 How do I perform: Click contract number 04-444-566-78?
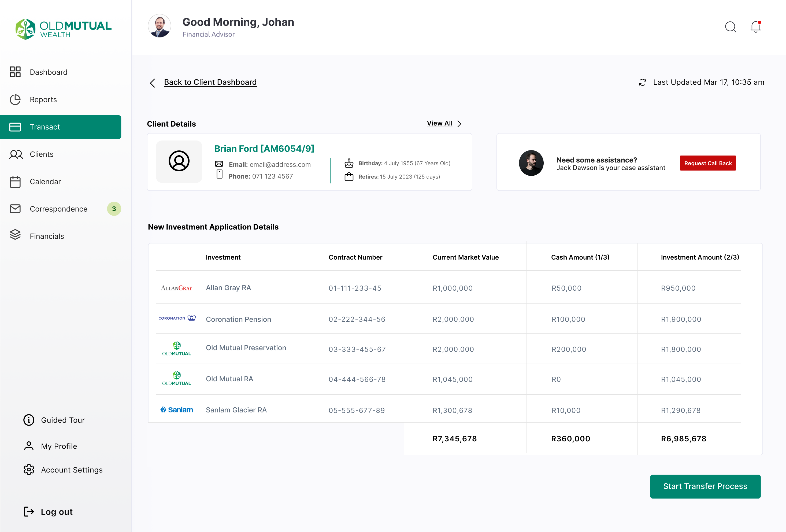[x=357, y=379]
